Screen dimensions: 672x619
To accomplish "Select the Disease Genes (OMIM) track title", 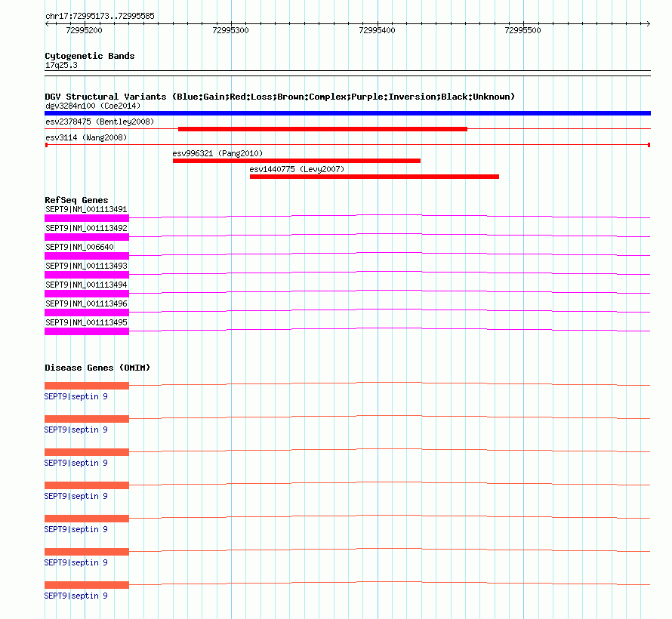I will [x=97, y=368].
